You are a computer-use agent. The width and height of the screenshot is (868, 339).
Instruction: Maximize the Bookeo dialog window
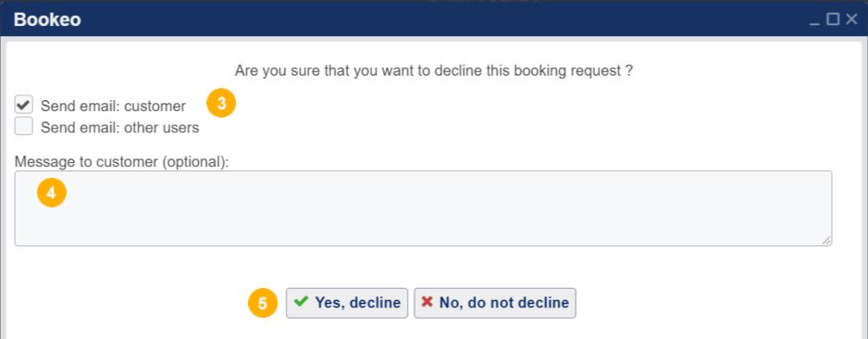click(x=833, y=19)
